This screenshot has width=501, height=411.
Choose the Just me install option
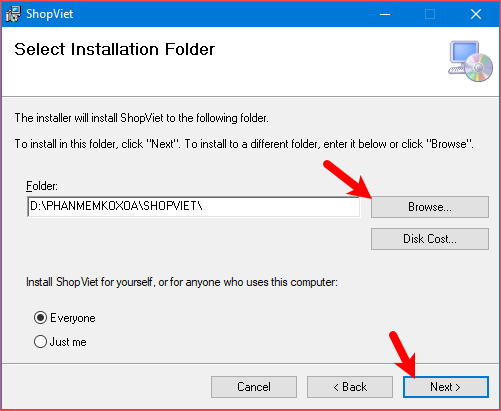[40, 342]
